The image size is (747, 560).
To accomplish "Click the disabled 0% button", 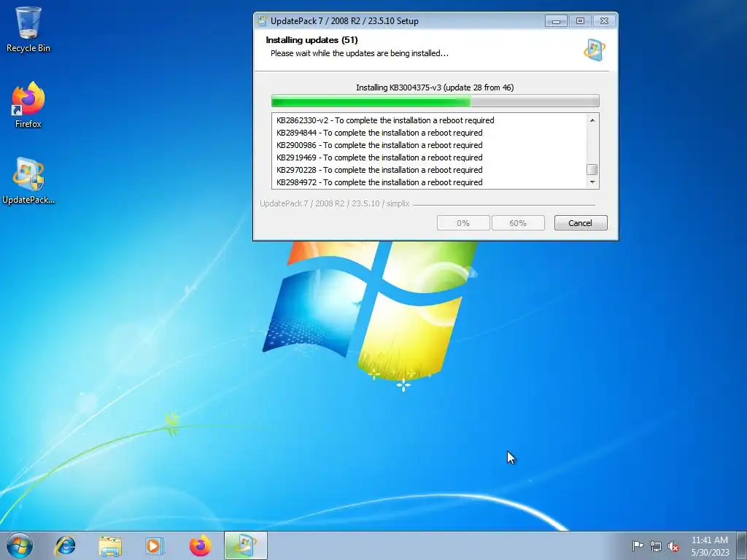I will coord(463,223).
